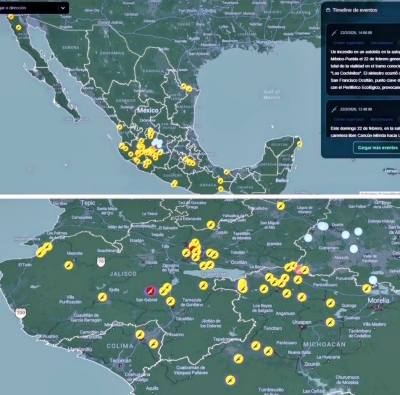Click yellow marker left of Quiroga
This screenshot has width=400, height=395.
330,303
